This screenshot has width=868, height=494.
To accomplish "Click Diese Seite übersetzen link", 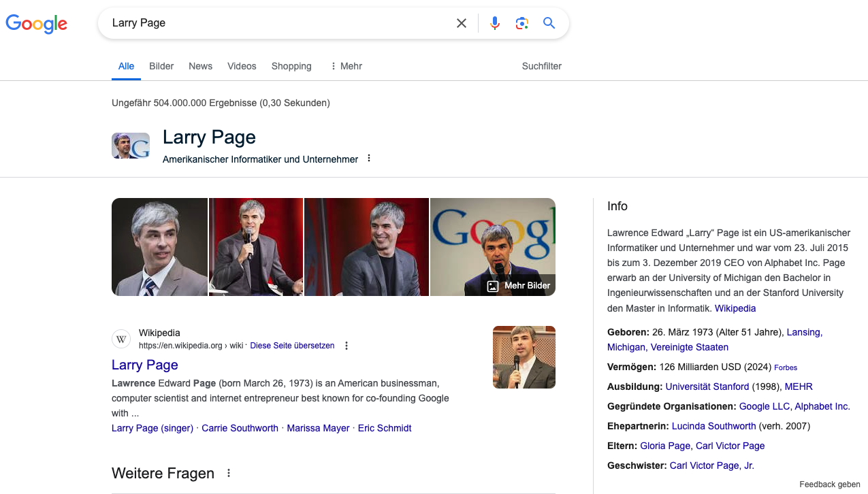I will [292, 346].
